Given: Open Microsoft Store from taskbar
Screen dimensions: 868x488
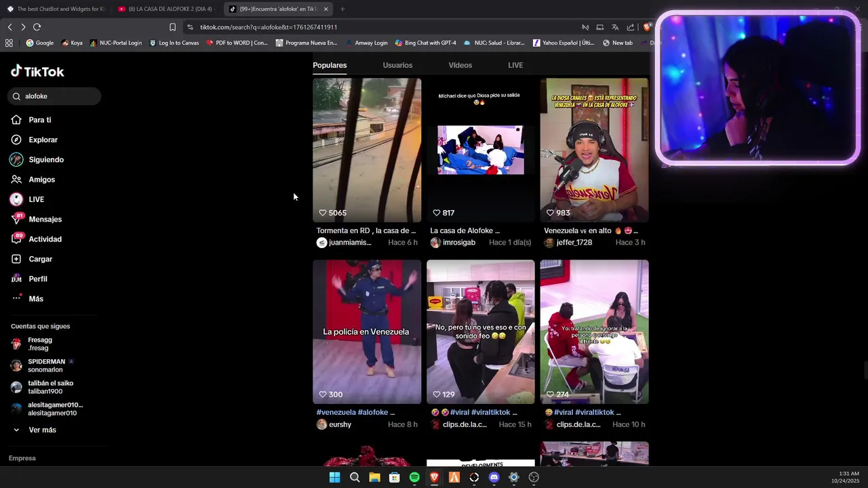Looking at the screenshot, I should pyautogui.click(x=395, y=477).
